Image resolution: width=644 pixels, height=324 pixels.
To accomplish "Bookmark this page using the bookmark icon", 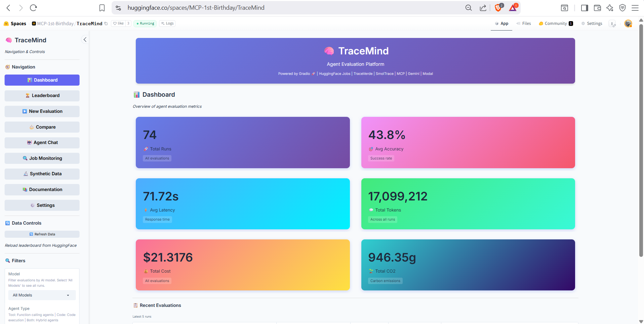I will point(102,8).
